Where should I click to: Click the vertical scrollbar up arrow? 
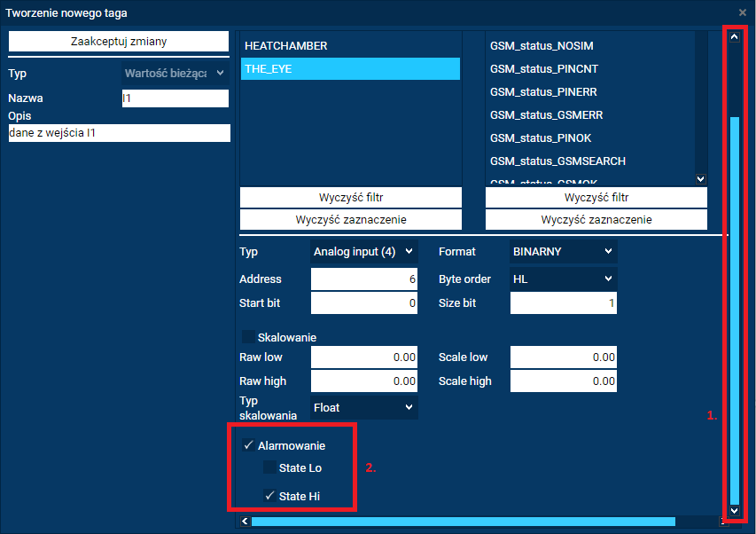click(734, 37)
